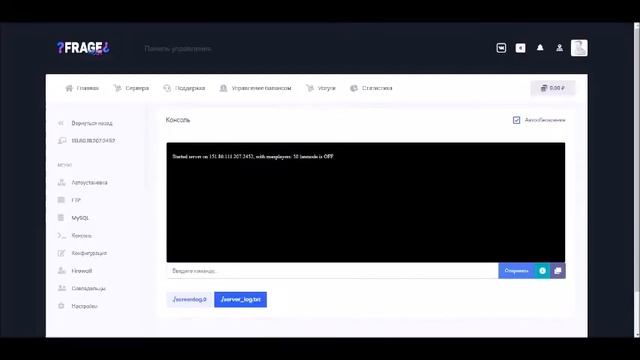This screenshot has height=360, width=640.
Task: Switch to the /screenlog.0 log tab
Action: tap(190, 300)
